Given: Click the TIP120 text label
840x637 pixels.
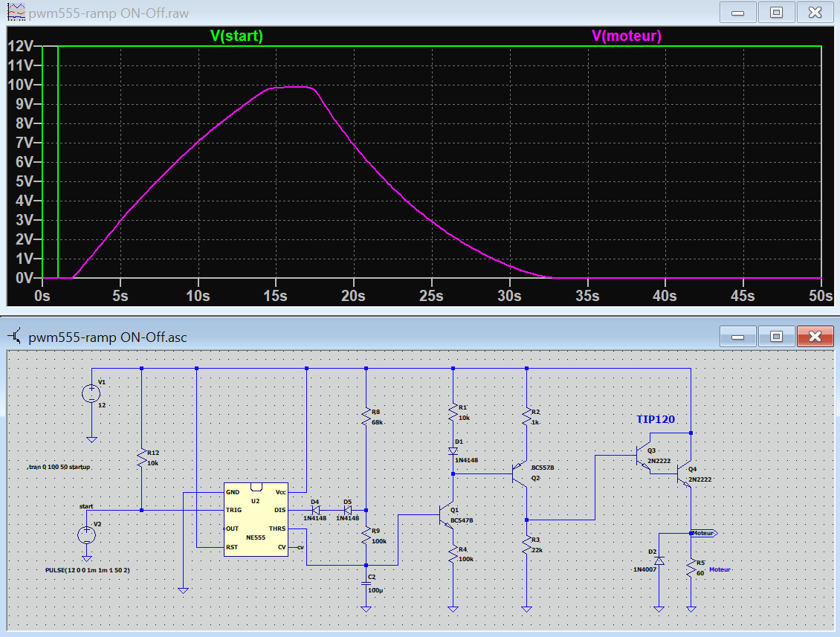Looking at the screenshot, I should tap(656, 419).
